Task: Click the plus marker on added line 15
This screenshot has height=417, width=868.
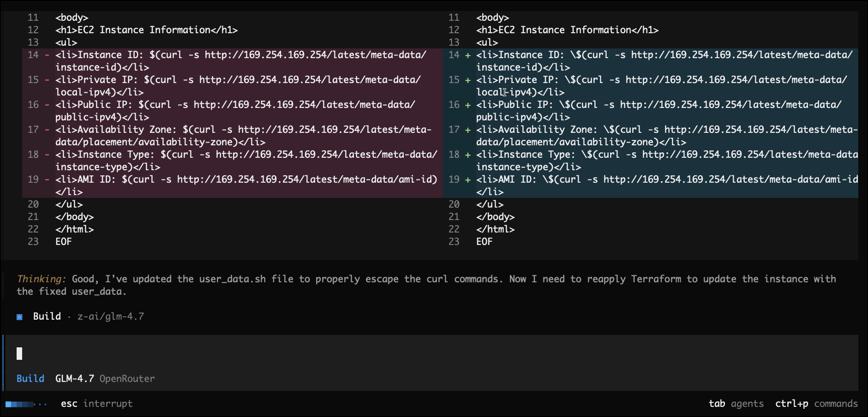Action: (x=468, y=80)
